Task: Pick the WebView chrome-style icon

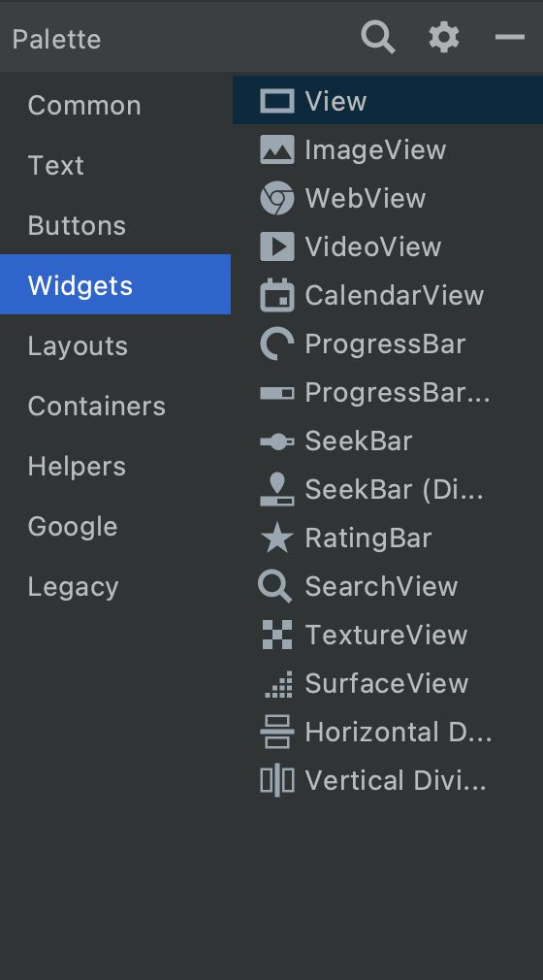Action: coord(276,198)
